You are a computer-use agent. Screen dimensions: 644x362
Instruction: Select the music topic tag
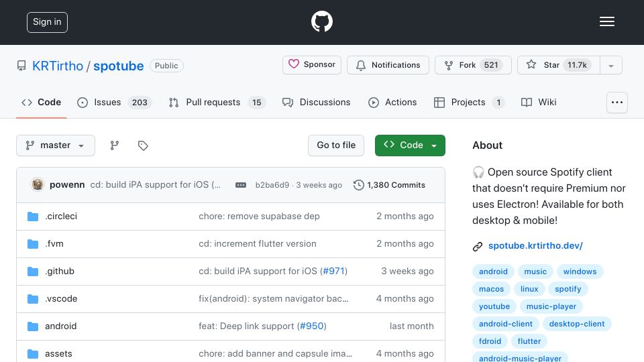[x=535, y=271]
